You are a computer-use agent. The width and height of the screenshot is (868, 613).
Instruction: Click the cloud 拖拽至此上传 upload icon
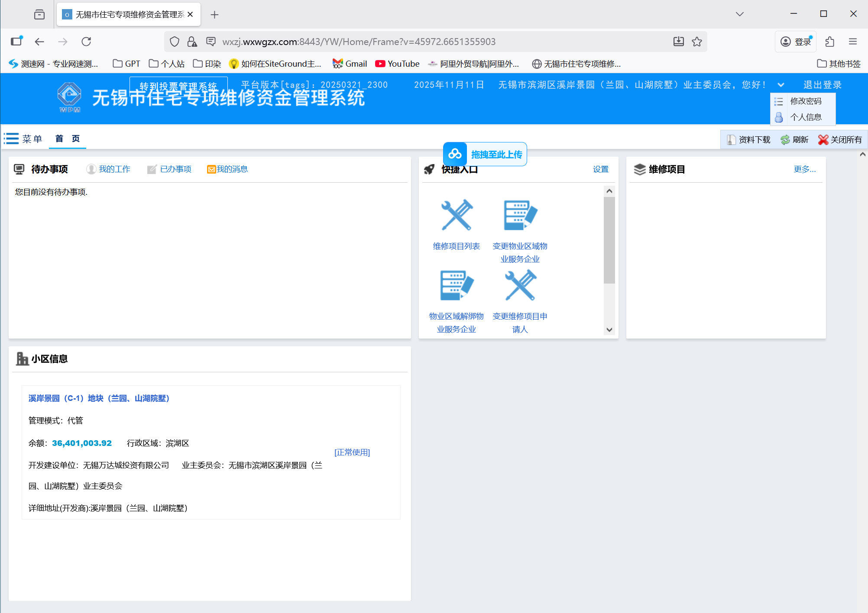coord(455,154)
